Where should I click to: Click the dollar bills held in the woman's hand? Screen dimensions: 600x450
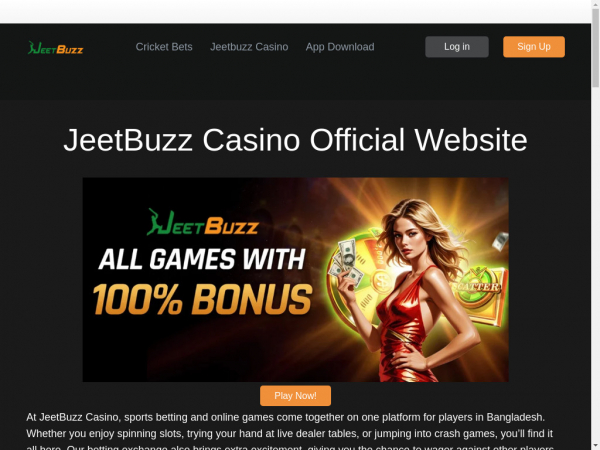[x=346, y=262]
